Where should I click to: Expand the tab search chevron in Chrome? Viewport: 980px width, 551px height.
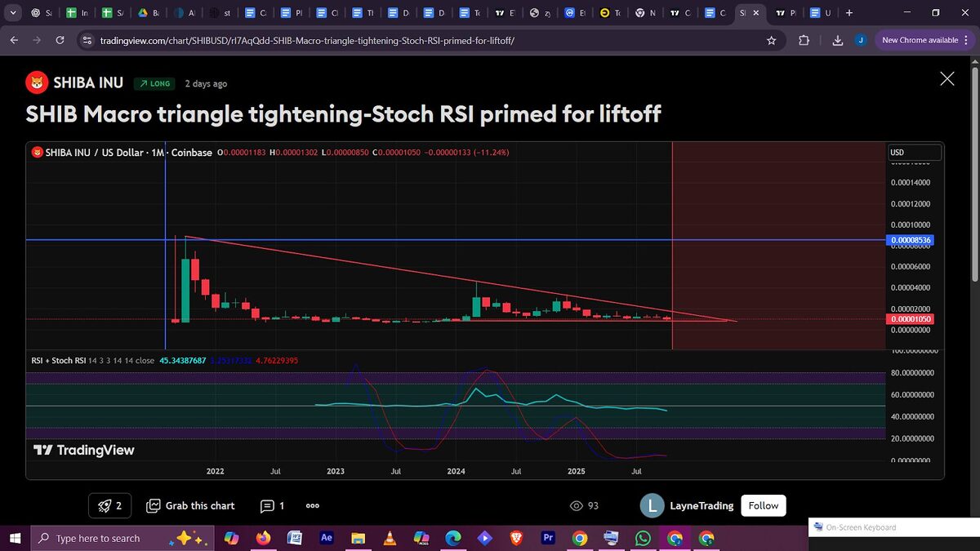point(12,13)
